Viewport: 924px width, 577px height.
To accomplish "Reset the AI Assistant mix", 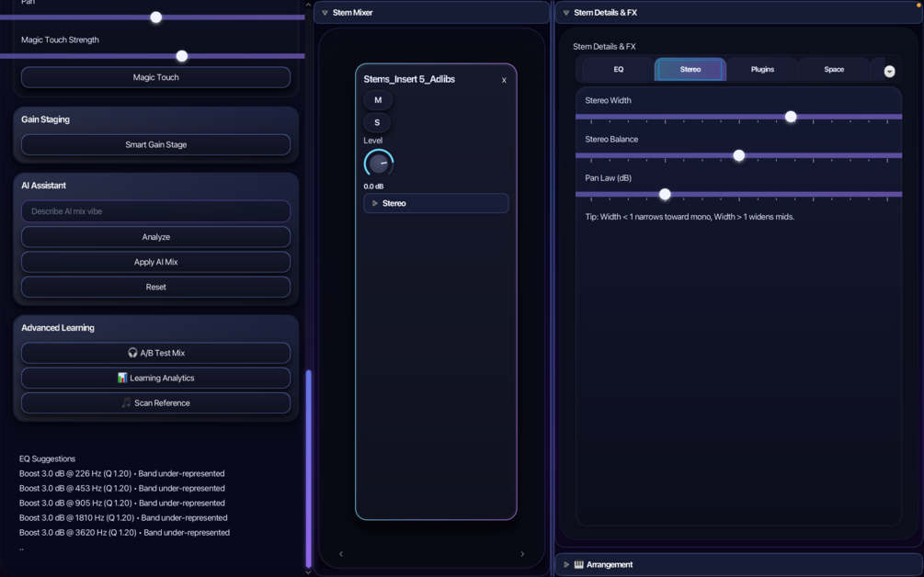I will pyautogui.click(x=155, y=287).
